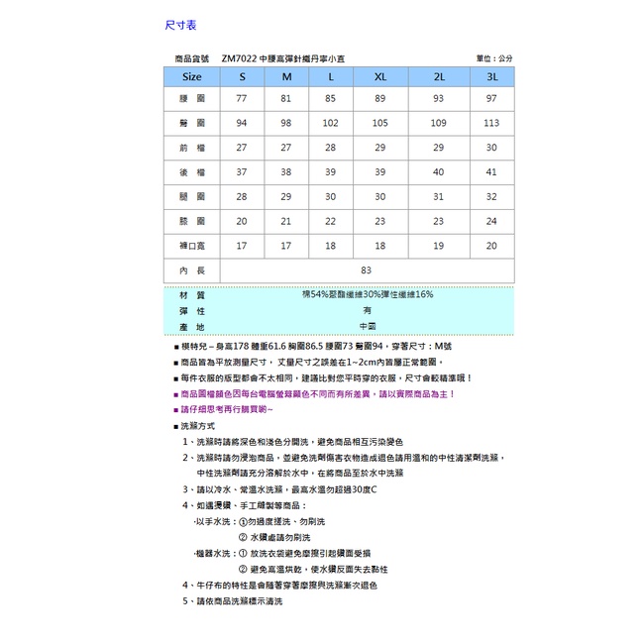Image resolution: width=644 pixels, height=644 pixels.
Task: Select the 產地 value 中國
Action: (x=367, y=326)
